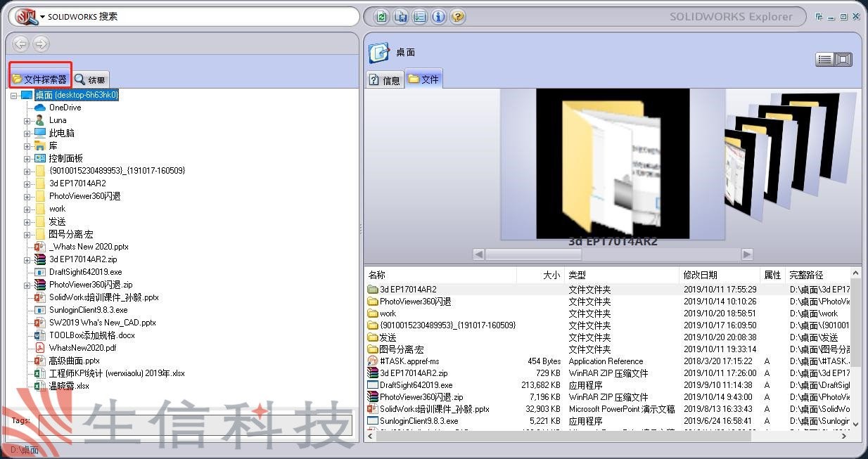Image resolution: width=868 pixels, height=459 pixels.
Task: Click the back navigation arrow
Action: (x=20, y=44)
